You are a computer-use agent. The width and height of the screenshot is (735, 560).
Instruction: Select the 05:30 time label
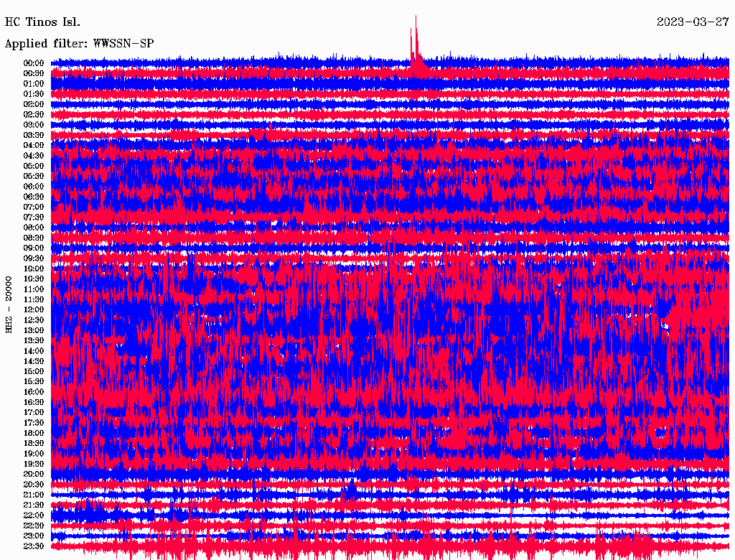pos(34,176)
